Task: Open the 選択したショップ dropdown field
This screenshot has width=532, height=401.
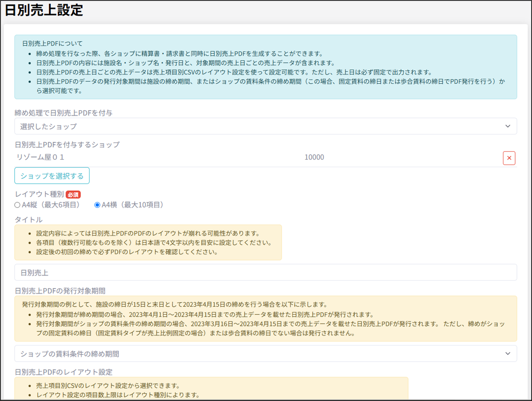Action: 249,126
